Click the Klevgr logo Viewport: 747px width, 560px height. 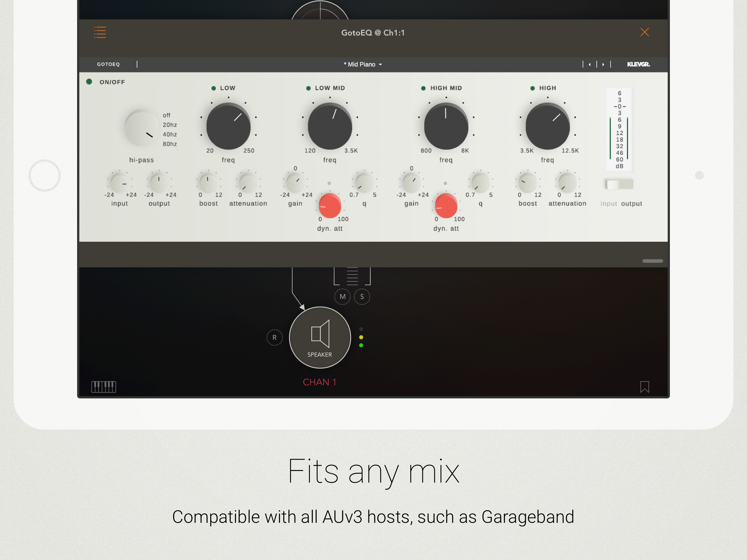point(638,65)
